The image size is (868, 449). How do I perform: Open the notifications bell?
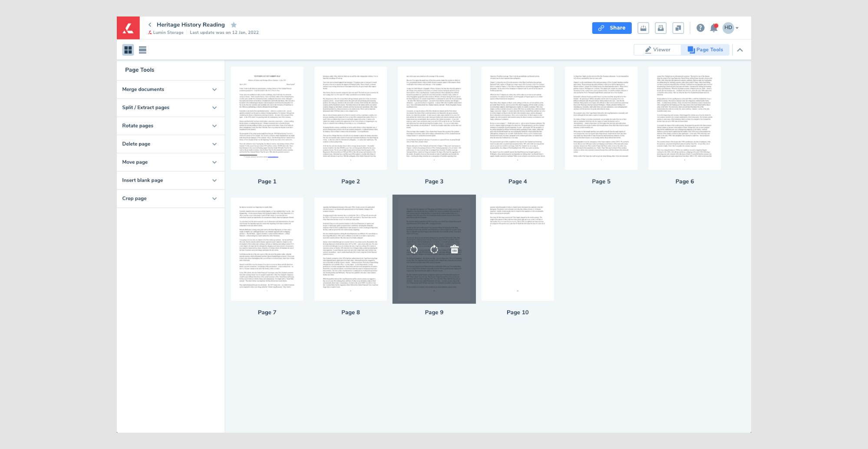[x=713, y=28]
